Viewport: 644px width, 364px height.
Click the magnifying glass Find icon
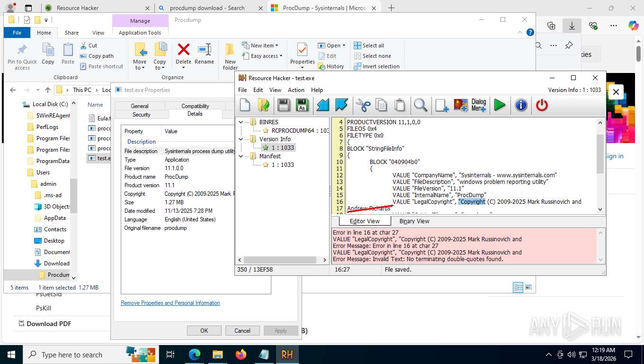pos(420,105)
